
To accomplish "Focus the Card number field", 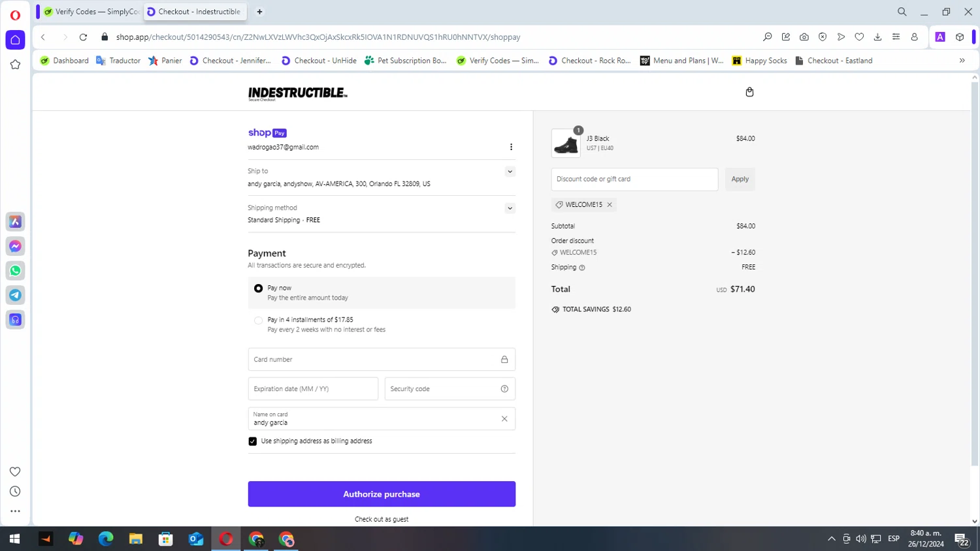I will click(382, 360).
